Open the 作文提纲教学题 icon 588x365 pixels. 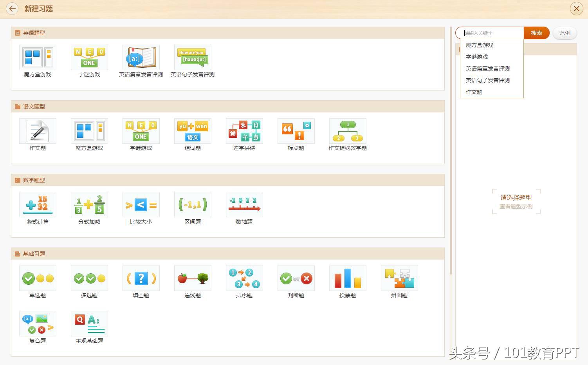click(348, 131)
